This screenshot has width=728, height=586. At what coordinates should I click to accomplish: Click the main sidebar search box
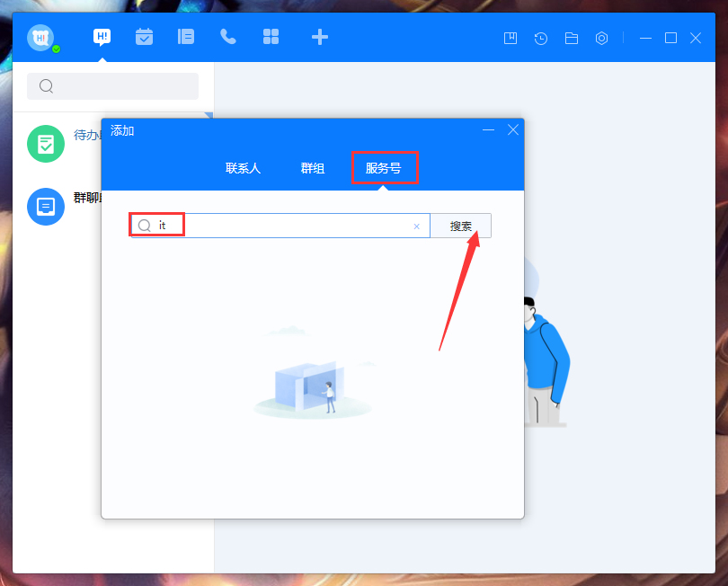113,86
